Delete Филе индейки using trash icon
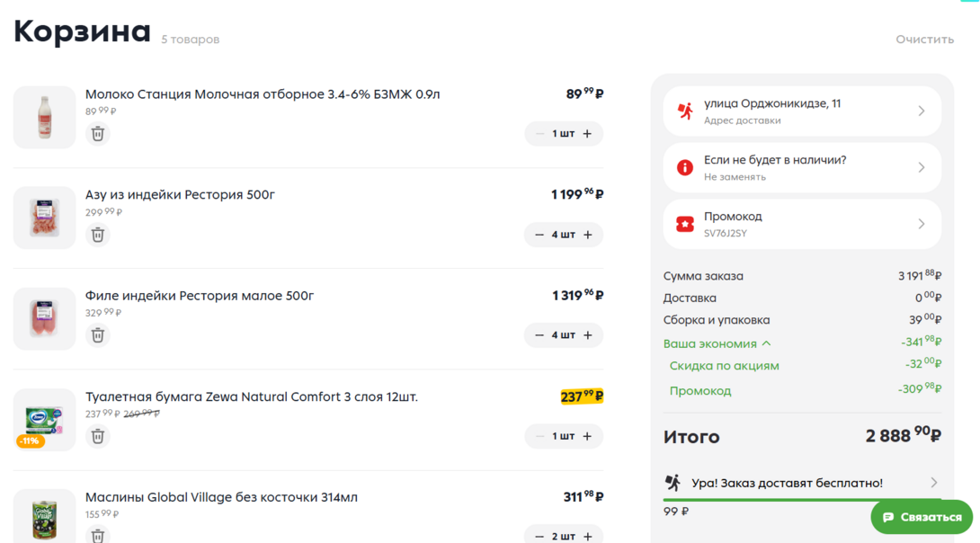This screenshot has height=543, width=980. (98, 335)
